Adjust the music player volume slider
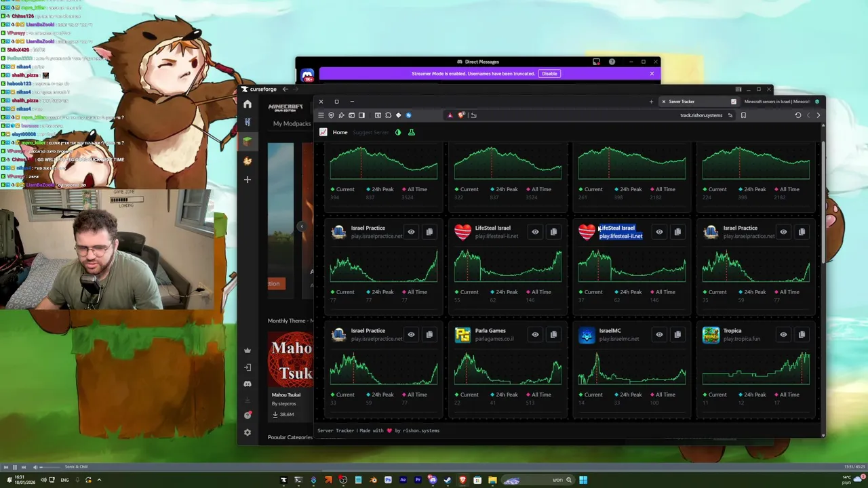Screen dimensions: 868x488 click(49, 467)
